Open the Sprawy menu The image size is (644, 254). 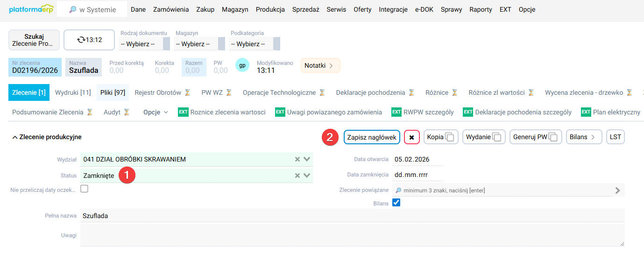click(451, 9)
